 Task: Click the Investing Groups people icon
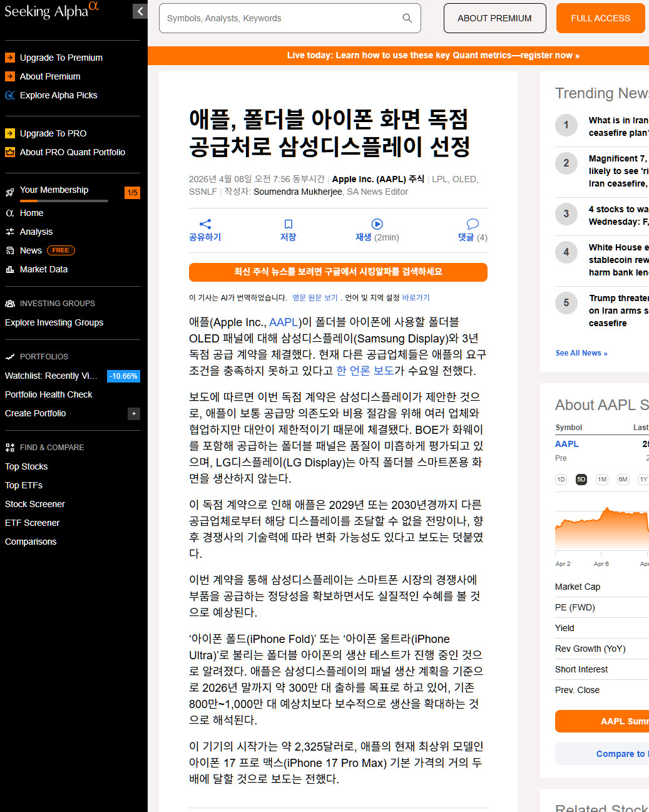click(10, 304)
